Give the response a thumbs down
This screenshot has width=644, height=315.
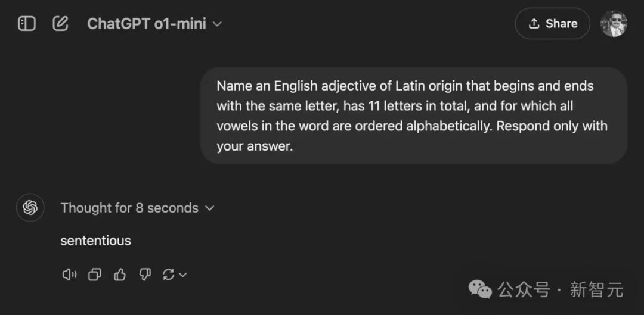point(144,275)
